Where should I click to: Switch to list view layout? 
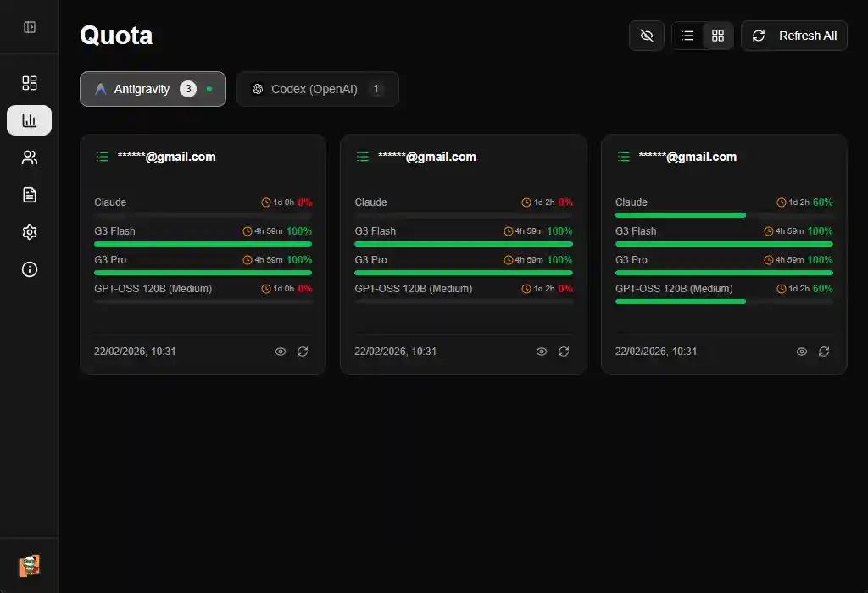(x=687, y=36)
